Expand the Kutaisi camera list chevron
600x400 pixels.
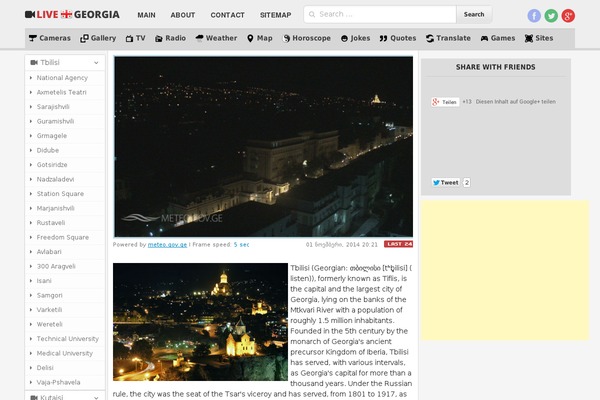[96, 398]
